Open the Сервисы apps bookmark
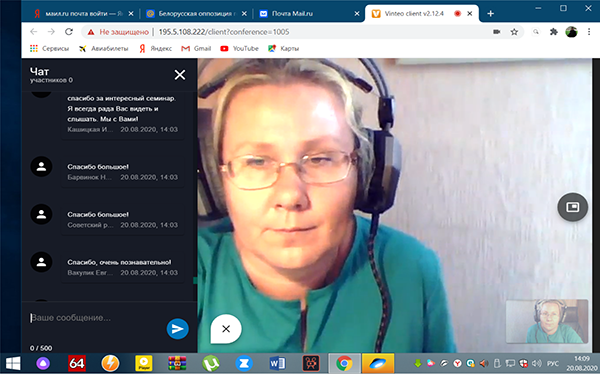This screenshot has height=374, width=600. coord(49,49)
